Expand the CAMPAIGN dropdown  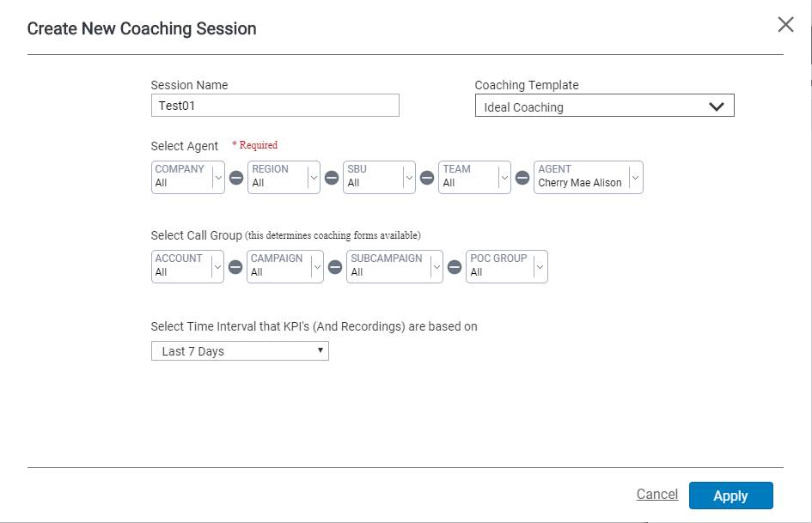point(284,267)
